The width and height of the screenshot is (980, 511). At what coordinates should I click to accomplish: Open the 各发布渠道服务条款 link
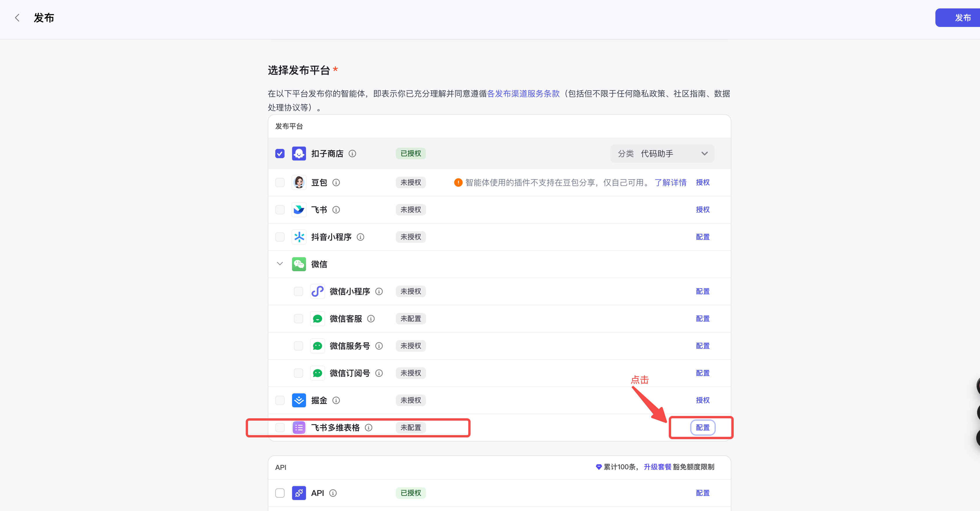pyautogui.click(x=523, y=94)
